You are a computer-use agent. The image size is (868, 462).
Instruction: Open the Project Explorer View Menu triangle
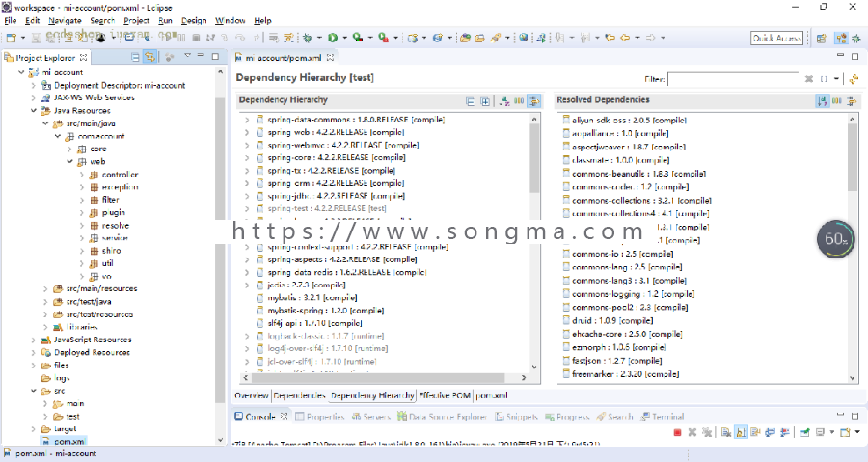188,56
